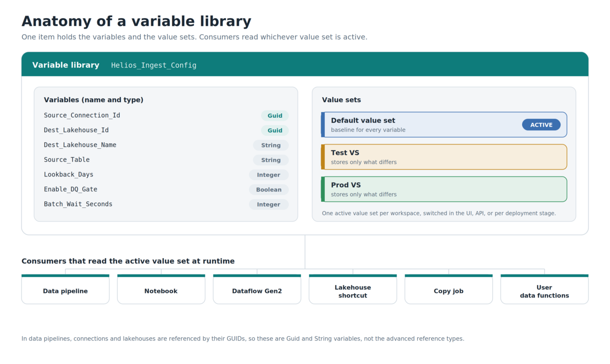Screen dimensions: 610x364
Task: Click the Boolean badge for Enable_DQ_Gate
Action: [x=269, y=190]
